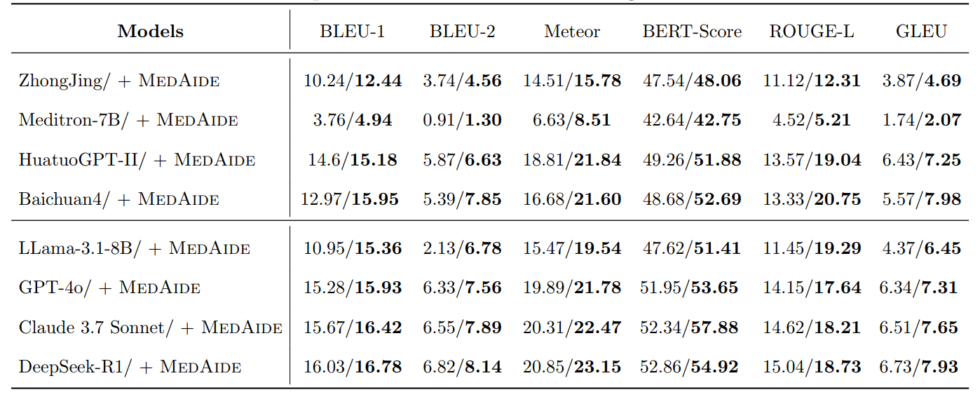This screenshot has height=397, width=980.
Task: Click the GPT-4o/ + MedAide row label
Action: (109, 288)
